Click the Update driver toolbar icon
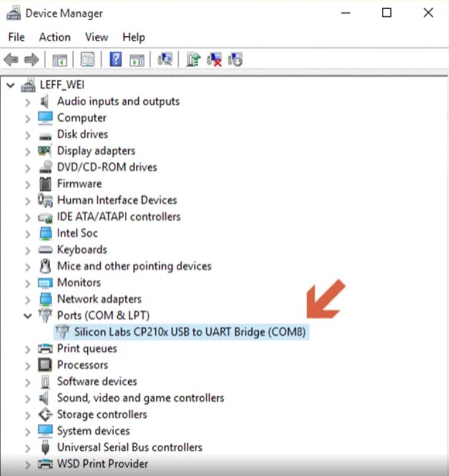The height and width of the screenshot is (476, 449). tap(193, 59)
